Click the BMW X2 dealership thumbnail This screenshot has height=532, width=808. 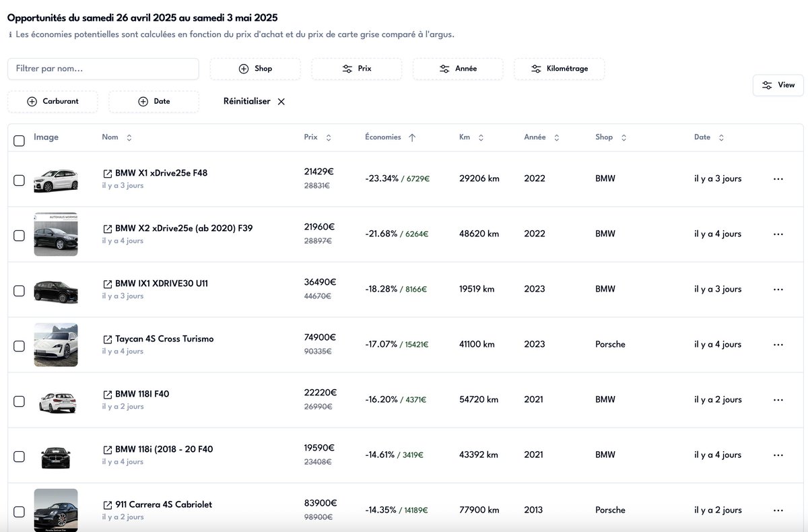56,234
